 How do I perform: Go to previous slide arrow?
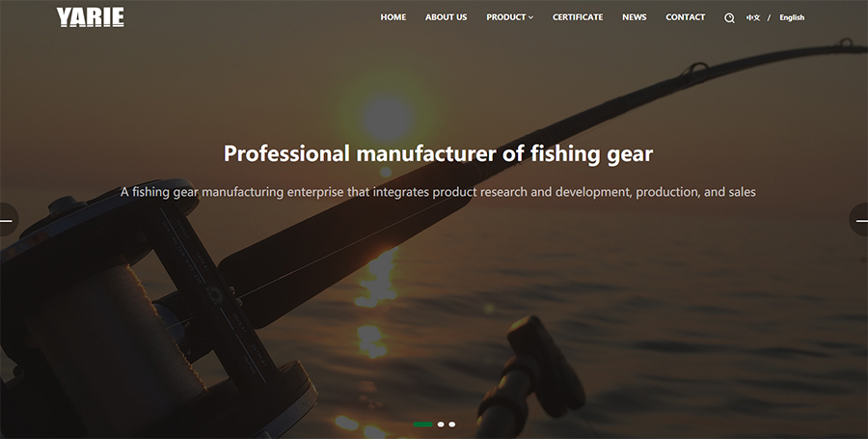coord(8,220)
